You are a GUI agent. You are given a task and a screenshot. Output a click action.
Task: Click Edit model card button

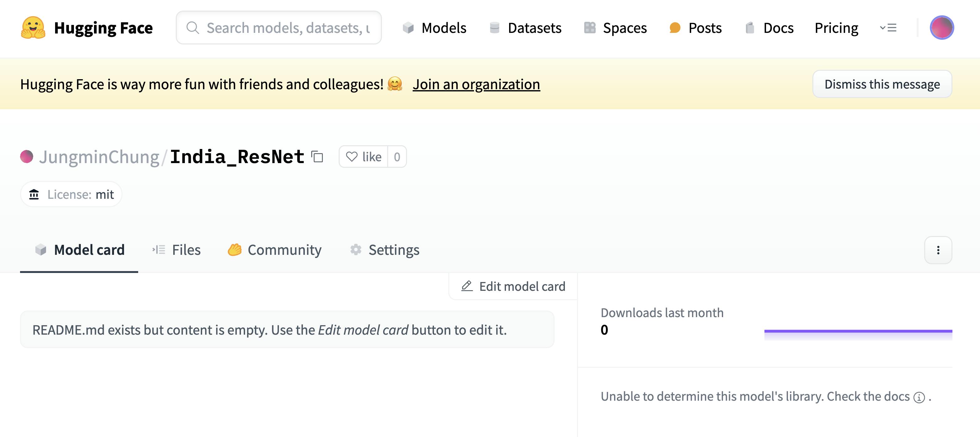[513, 286]
